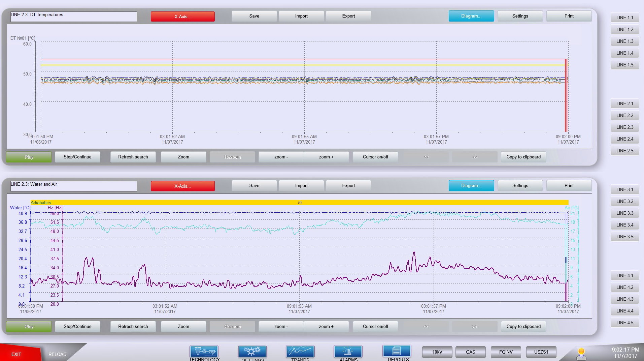
Task: Open the 10kV screen
Action: point(437,352)
